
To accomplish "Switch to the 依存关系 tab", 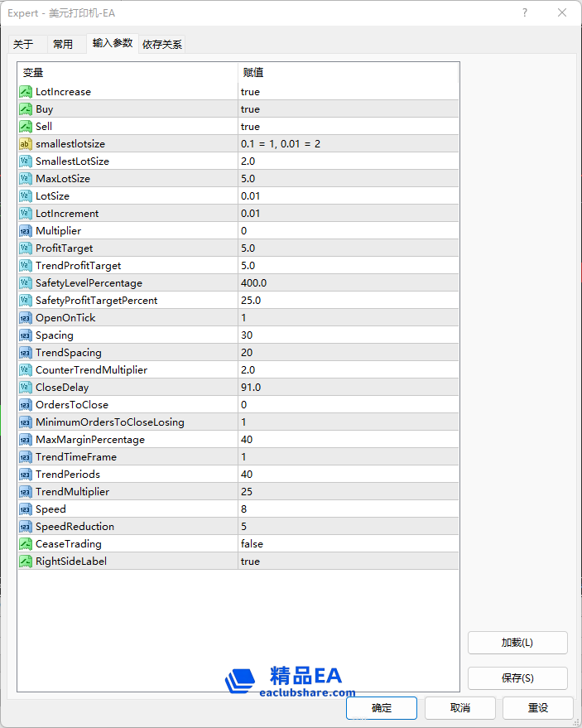I will 162,45.
